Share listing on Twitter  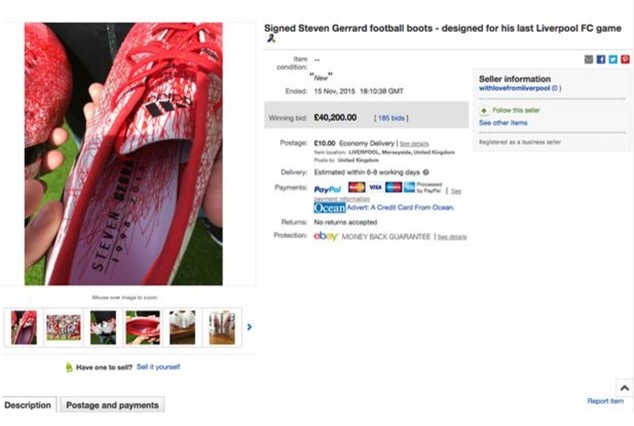613,59
